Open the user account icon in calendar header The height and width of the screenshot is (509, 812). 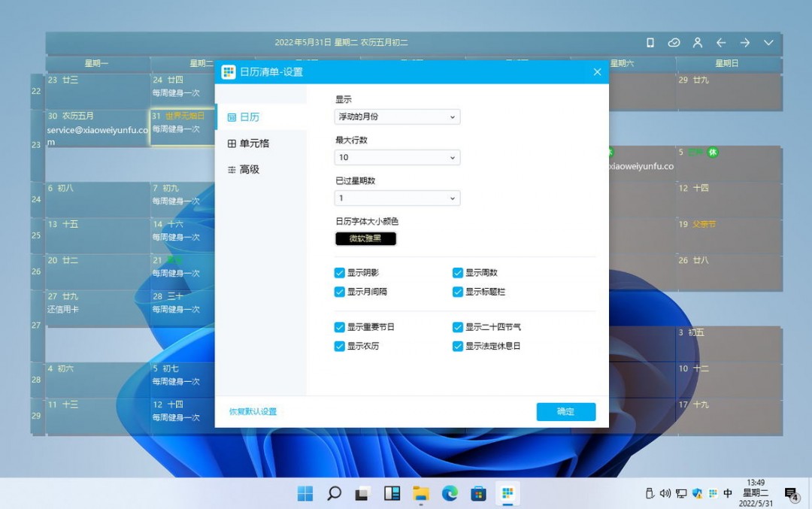tap(698, 43)
